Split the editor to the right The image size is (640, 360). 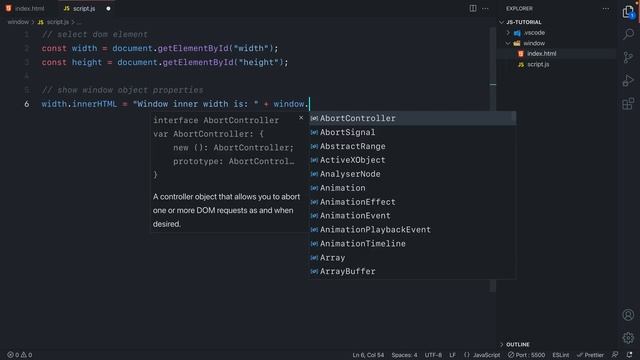tap(473, 8)
